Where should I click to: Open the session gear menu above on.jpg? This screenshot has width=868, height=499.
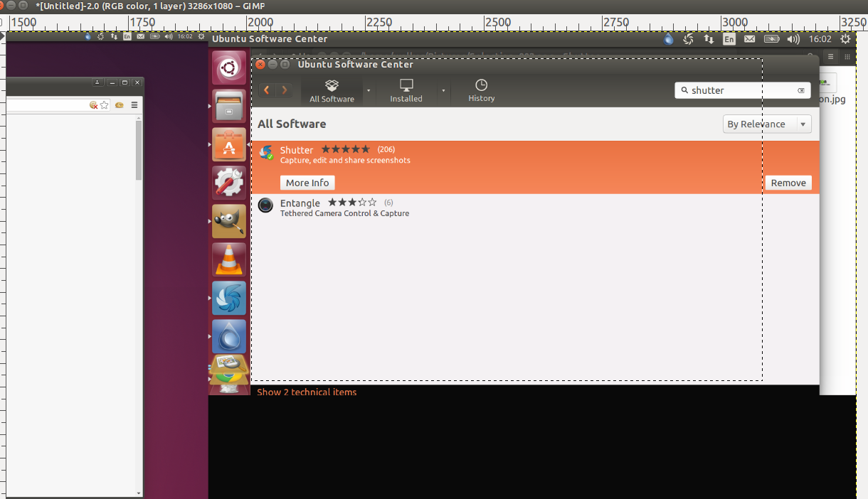click(845, 39)
